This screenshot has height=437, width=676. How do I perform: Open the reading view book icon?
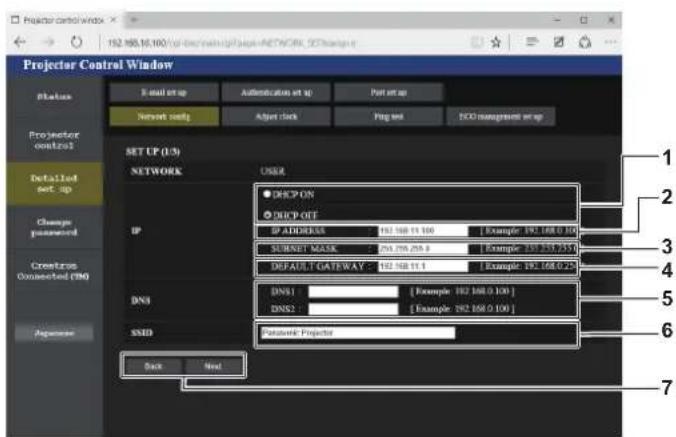[476, 42]
